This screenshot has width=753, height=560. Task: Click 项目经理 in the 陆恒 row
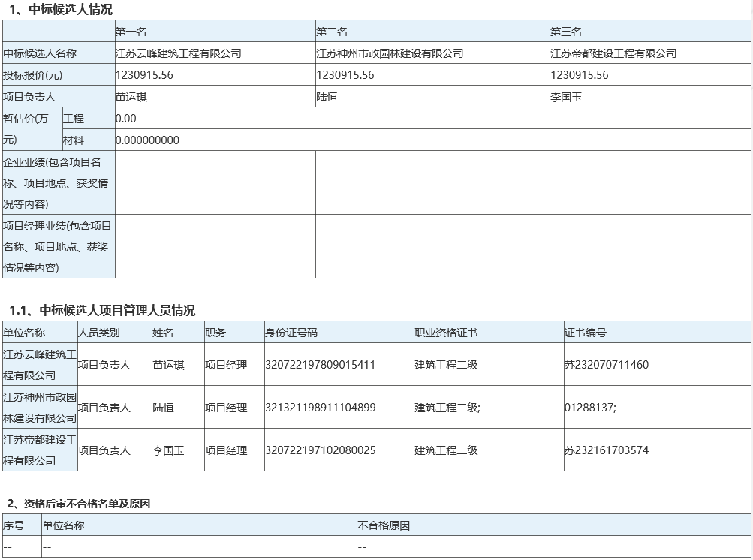click(x=226, y=408)
